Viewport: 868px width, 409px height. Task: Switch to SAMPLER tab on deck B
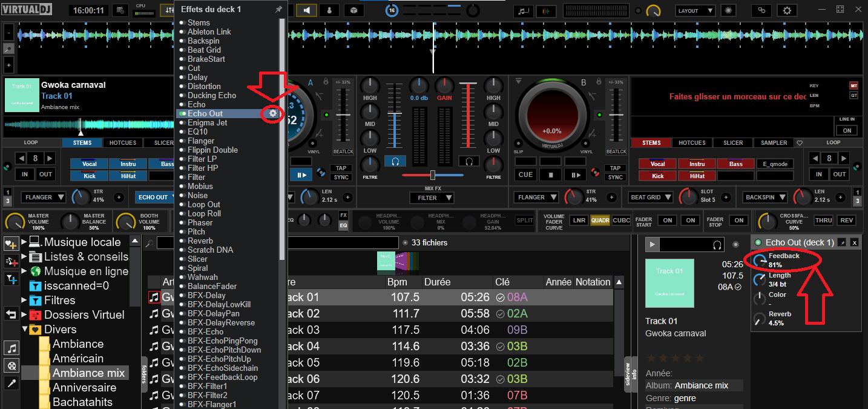point(774,143)
